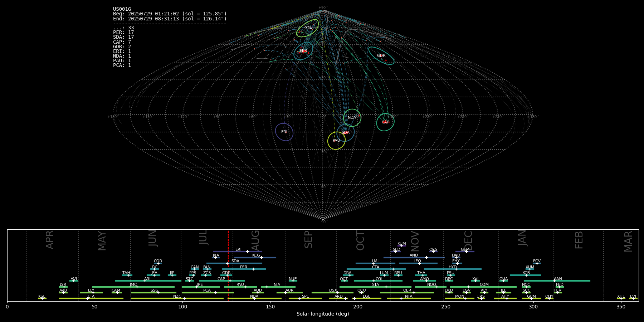Viewport: 644px width, 322px height.
Task: Click the SDA shower bar in timeline
Action: pyautogui.click(x=234, y=263)
